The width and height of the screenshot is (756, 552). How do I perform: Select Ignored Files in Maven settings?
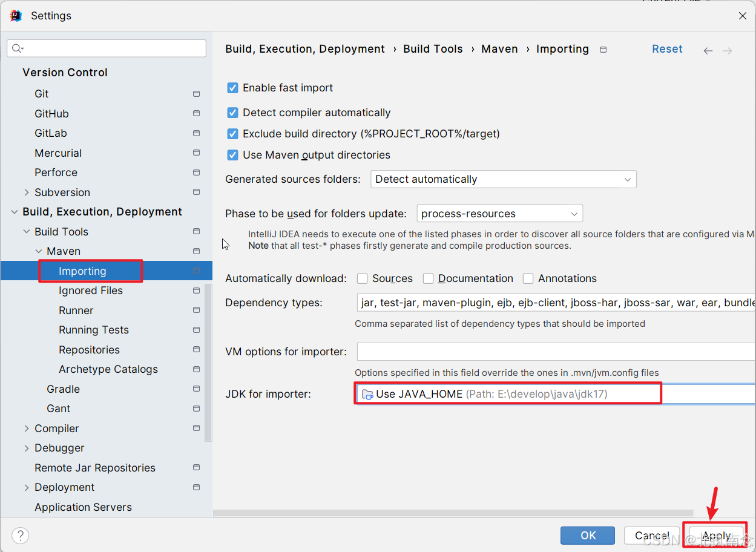91,291
